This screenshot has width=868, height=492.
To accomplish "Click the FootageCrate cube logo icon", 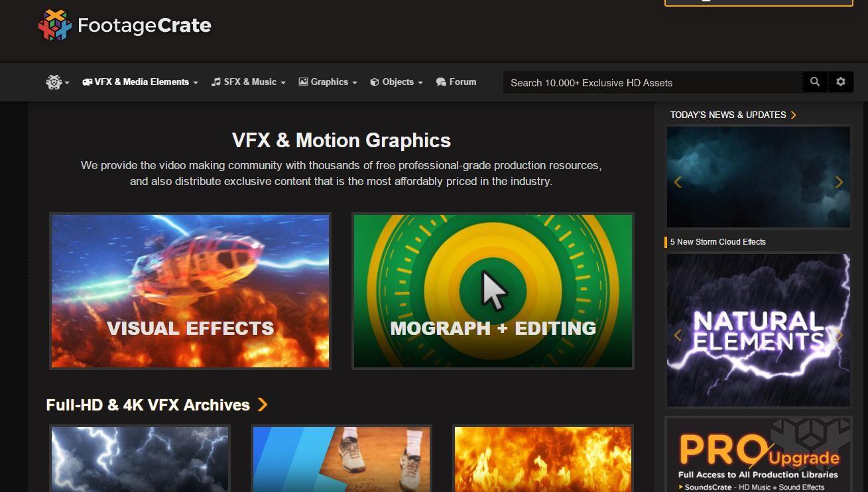I will (x=54, y=25).
